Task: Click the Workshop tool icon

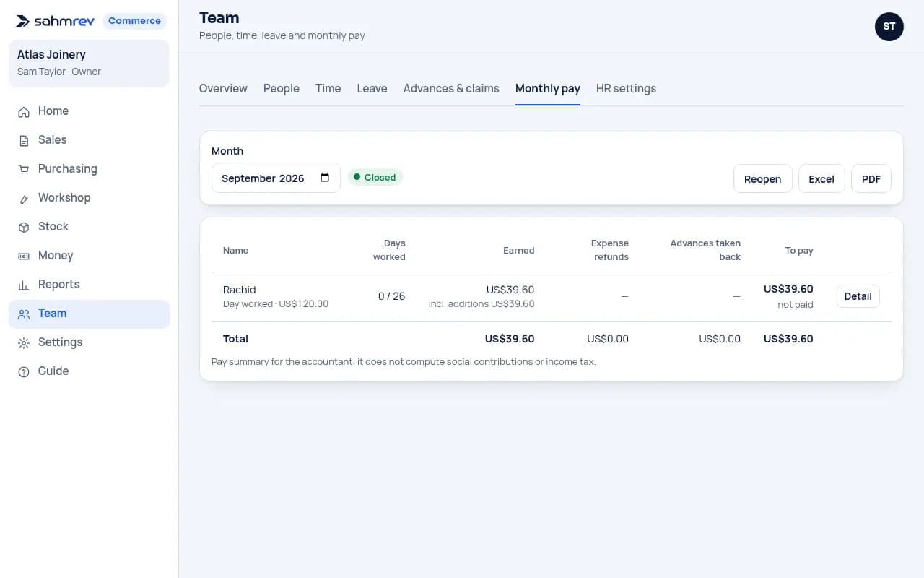Action: (24, 198)
